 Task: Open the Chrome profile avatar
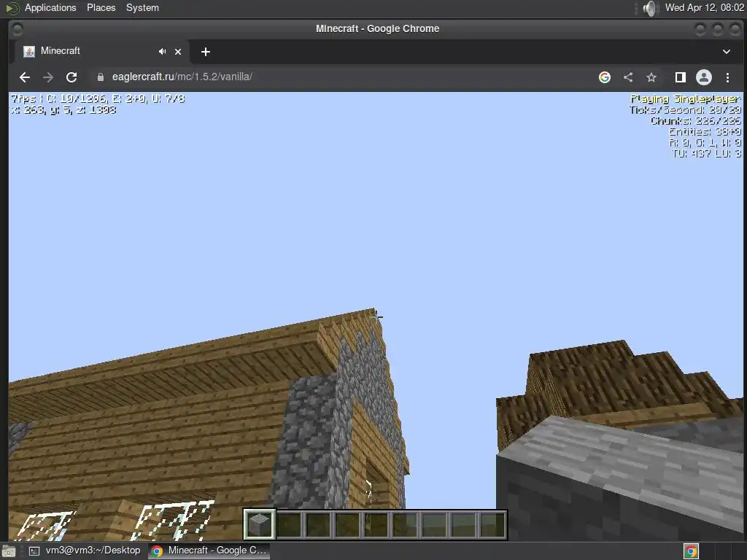click(x=704, y=77)
